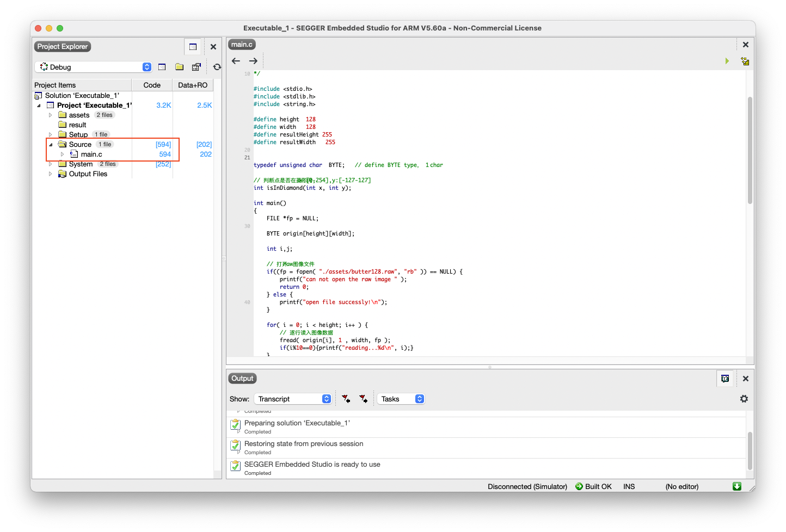This screenshot has height=532, width=786.
Task: Open the Output panel settings gear
Action: [744, 399]
